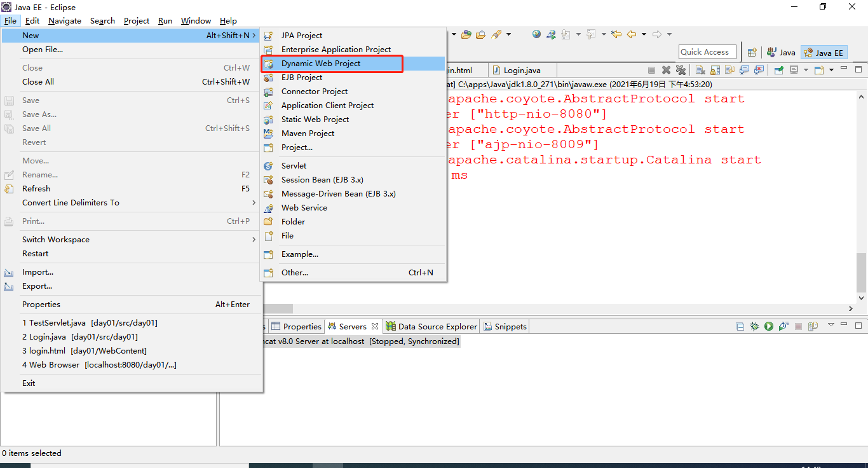The height and width of the screenshot is (468, 868).
Task: Minimize the Console view
Action: (844, 68)
